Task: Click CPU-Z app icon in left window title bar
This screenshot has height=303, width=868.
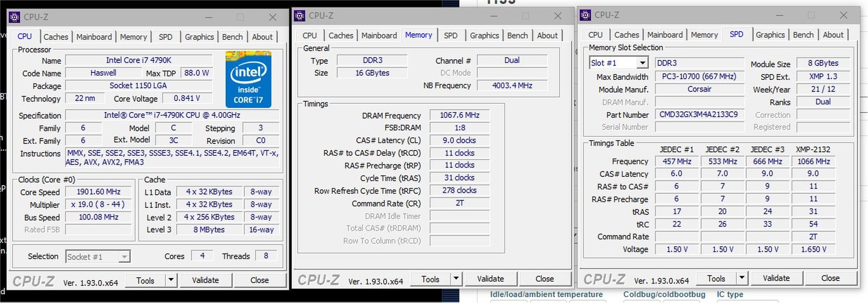Action: (14, 17)
